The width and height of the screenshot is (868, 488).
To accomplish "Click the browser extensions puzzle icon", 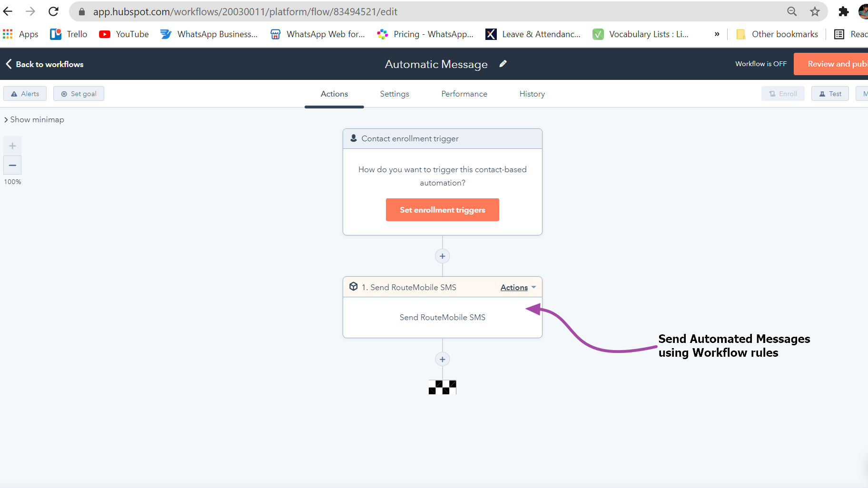I will coord(844,11).
